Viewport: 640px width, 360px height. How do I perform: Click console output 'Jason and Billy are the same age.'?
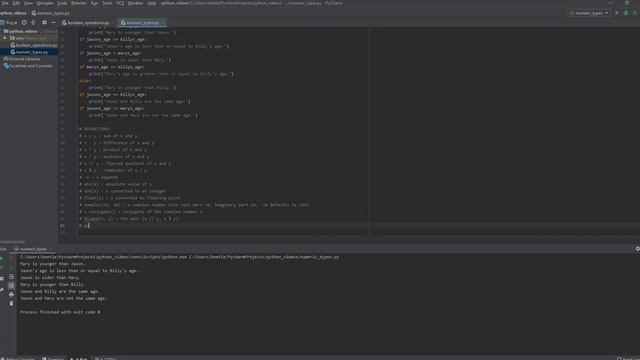(x=60, y=291)
